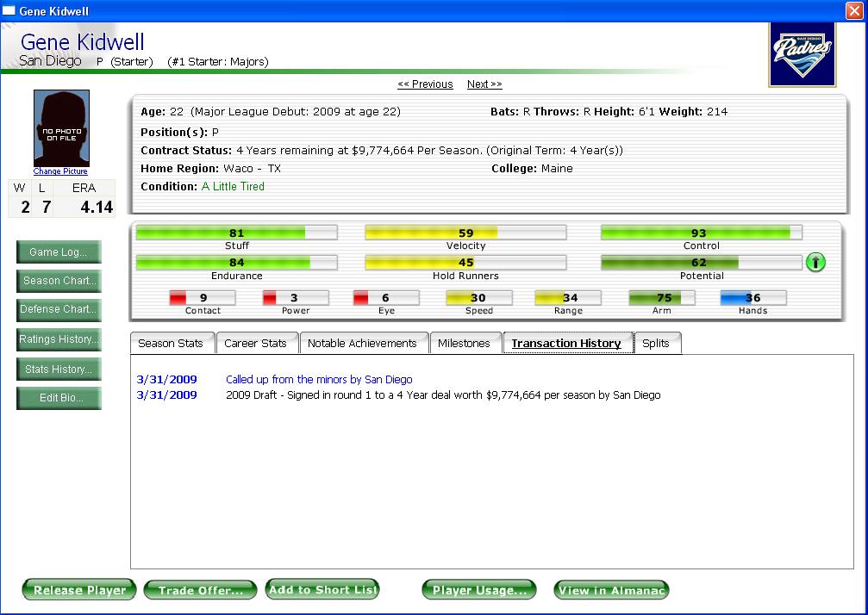Click the no-photo player portrait

(61, 127)
